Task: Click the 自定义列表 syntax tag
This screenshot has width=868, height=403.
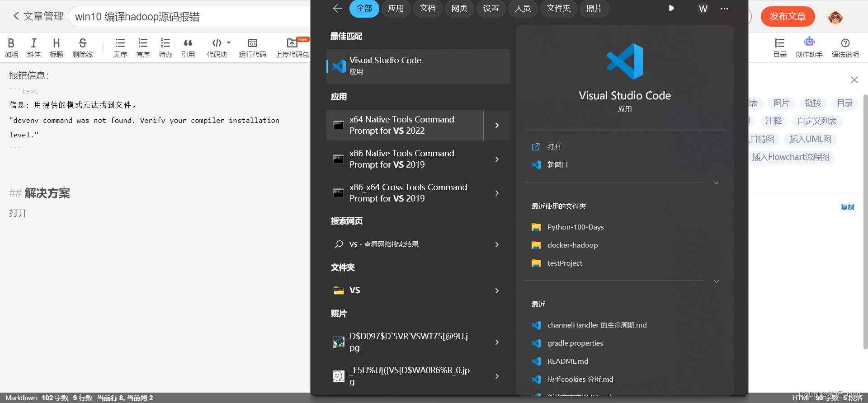Action: click(x=817, y=121)
